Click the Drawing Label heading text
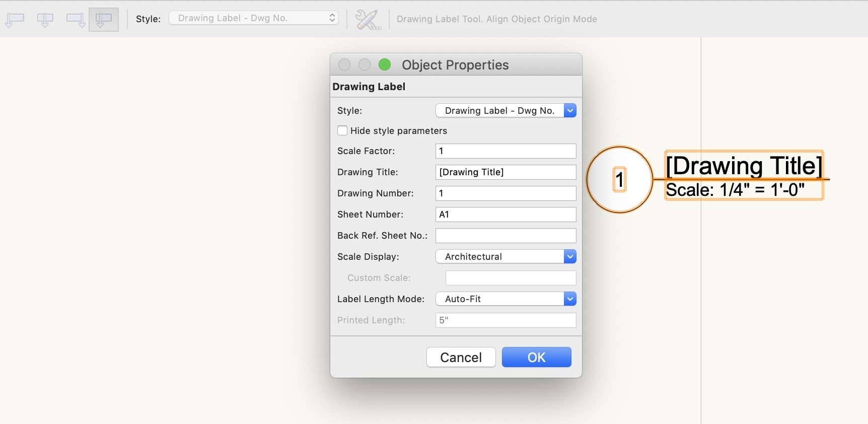Image resolution: width=868 pixels, height=424 pixels. pyautogui.click(x=369, y=87)
